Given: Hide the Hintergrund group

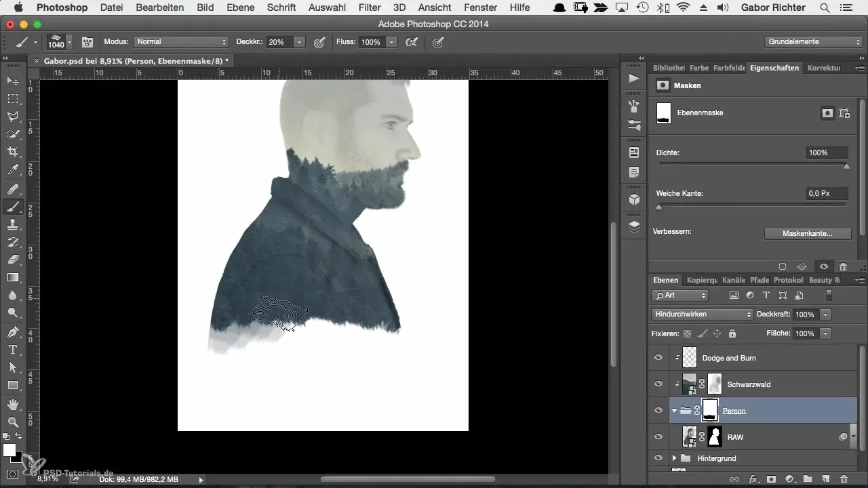Looking at the screenshot, I should tap(658, 458).
